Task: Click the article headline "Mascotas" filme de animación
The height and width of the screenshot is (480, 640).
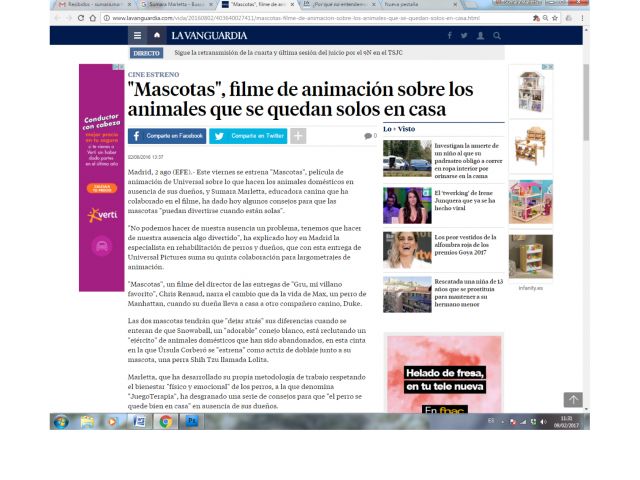Action: 300,99
